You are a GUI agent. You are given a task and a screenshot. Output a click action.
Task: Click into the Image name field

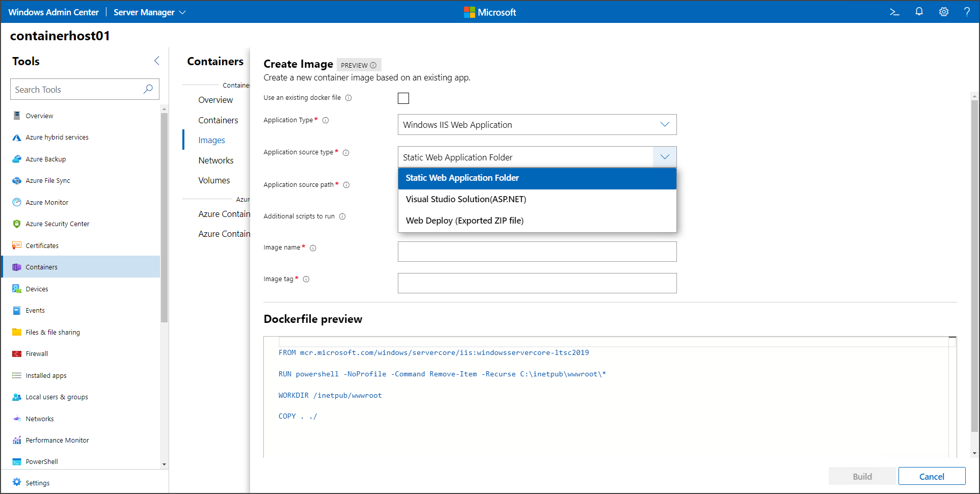click(x=537, y=252)
